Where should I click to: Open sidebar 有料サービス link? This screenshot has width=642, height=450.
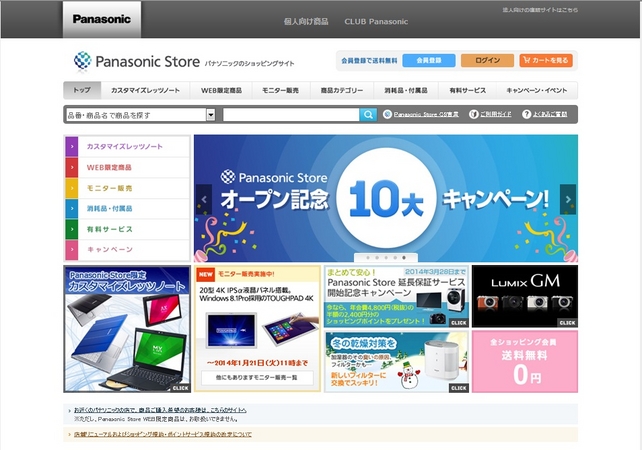[110, 229]
